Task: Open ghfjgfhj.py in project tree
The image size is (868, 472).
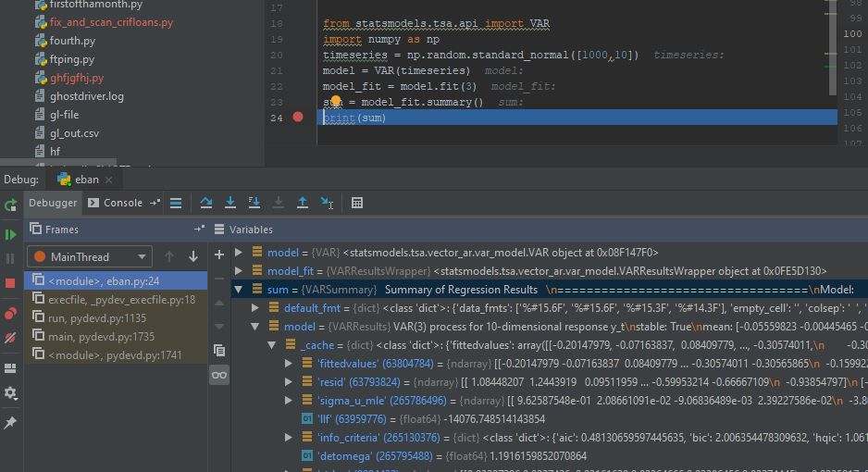Action: click(77, 78)
